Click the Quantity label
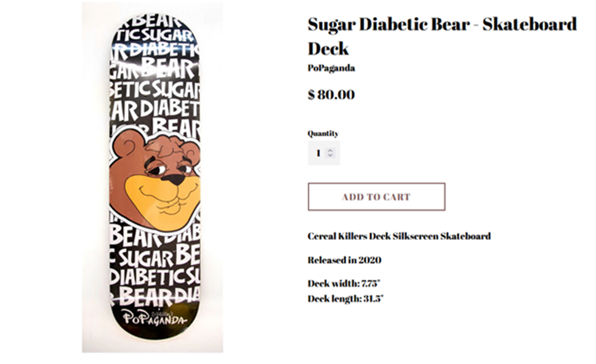This screenshot has width=596, height=364. point(323,133)
